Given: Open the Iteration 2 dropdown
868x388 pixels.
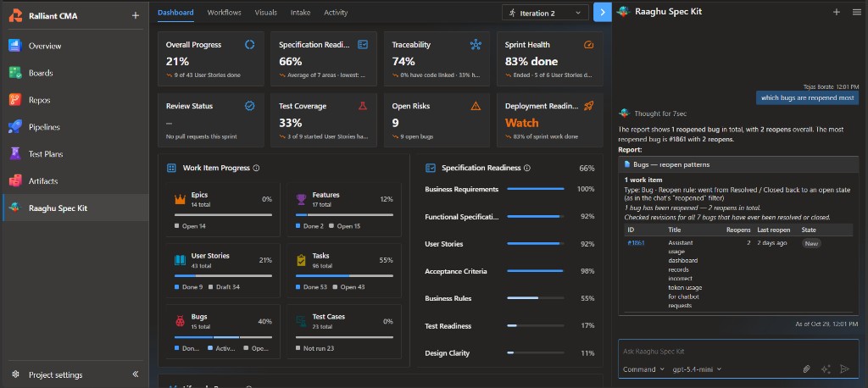Looking at the screenshot, I should [545, 13].
